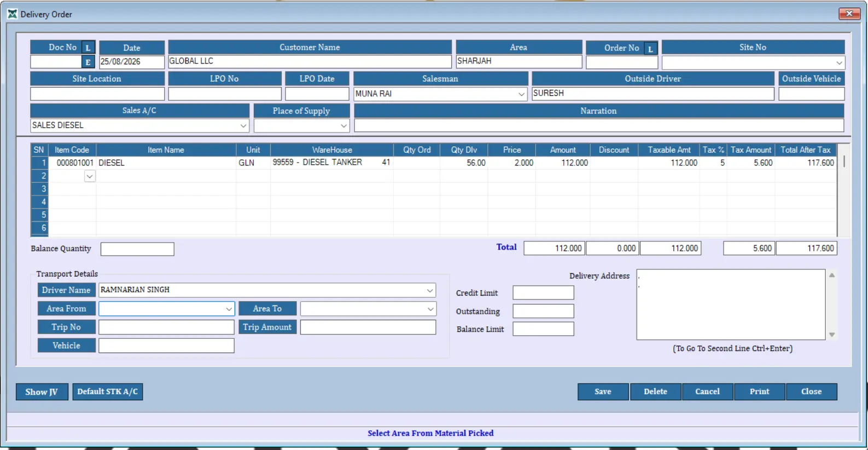The height and width of the screenshot is (450, 868).
Task: Click the Show JV button
Action: [42, 391]
